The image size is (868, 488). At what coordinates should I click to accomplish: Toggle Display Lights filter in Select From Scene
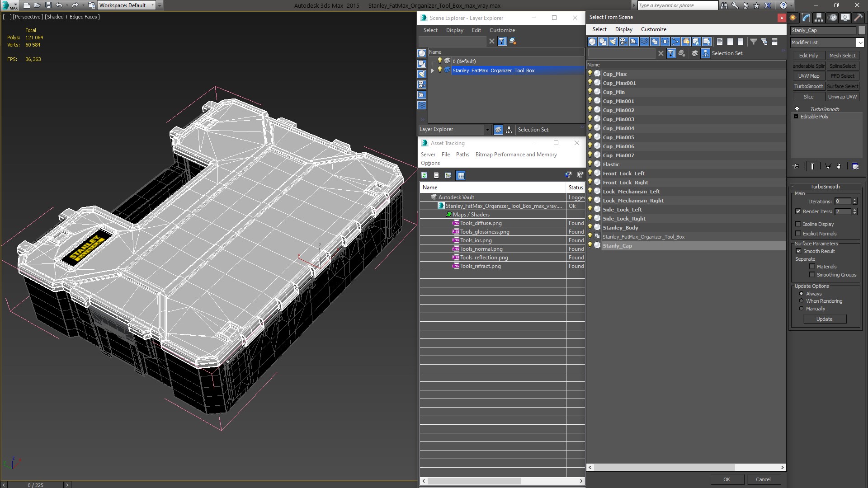(613, 42)
